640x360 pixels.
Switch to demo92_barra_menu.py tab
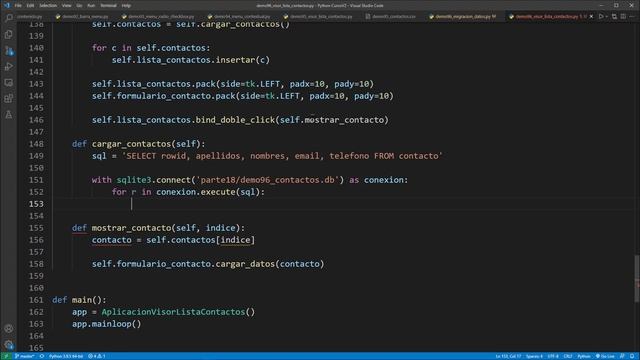pos(85,17)
